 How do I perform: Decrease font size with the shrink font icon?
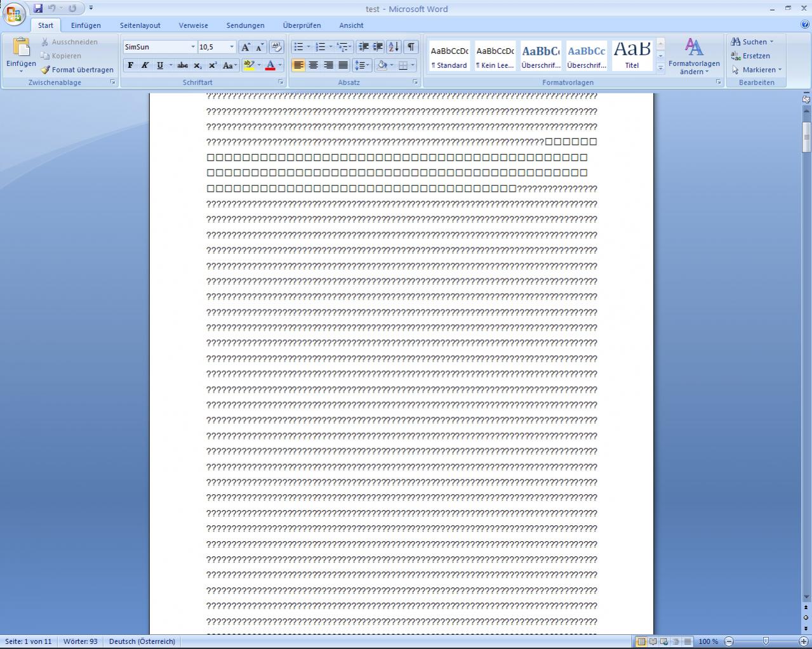[260, 47]
